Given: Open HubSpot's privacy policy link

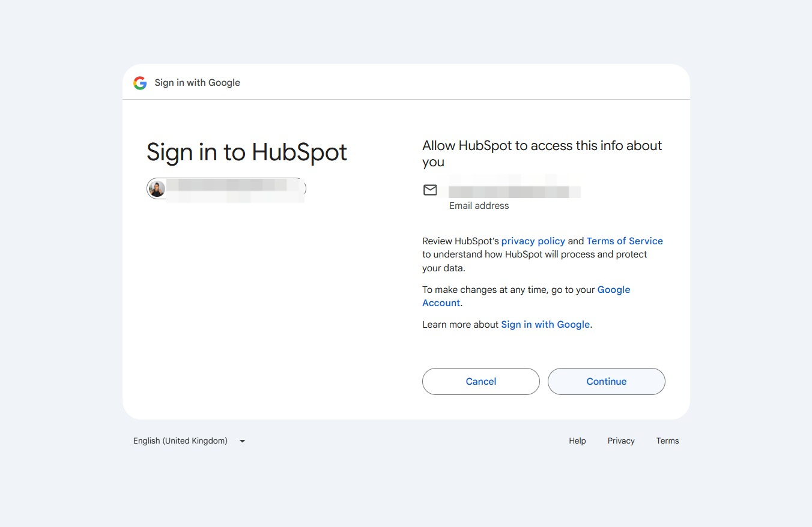Looking at the screenshot, I should tap(533, 241).
